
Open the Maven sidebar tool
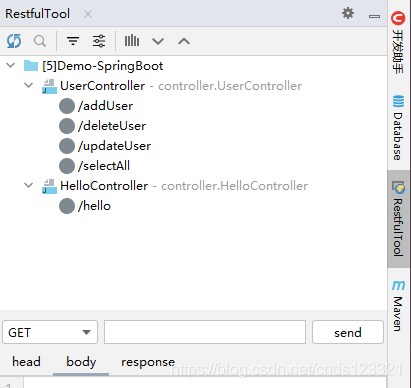[x=398, y=306]
